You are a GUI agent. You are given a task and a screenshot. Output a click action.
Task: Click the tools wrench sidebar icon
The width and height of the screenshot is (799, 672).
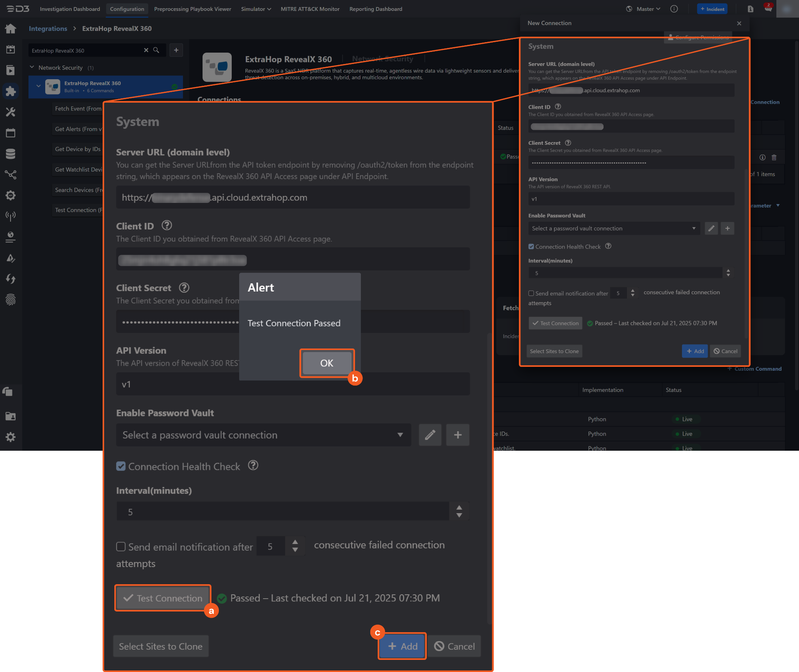tap(11, 112)
